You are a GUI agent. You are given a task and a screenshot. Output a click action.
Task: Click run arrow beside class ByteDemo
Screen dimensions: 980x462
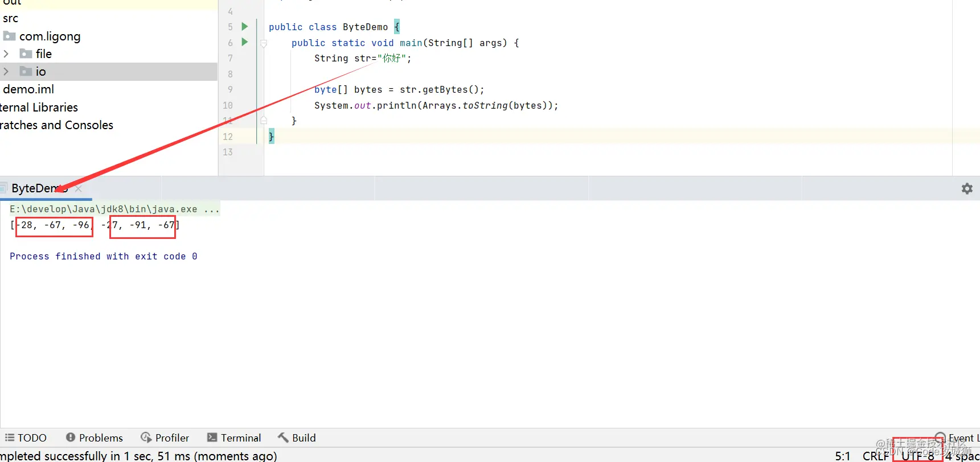point(244,27)
